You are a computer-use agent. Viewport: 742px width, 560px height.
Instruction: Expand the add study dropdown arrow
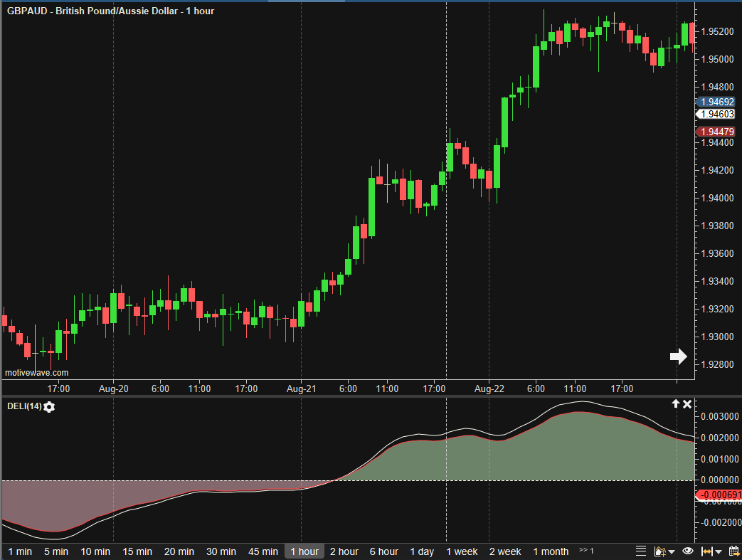click(672, 552)
